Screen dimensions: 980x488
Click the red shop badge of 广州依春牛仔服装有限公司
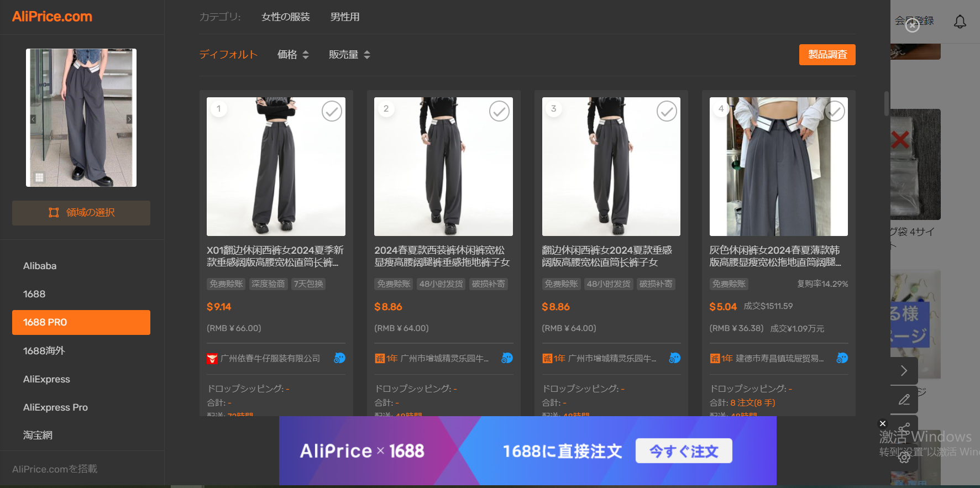point(212,359)
